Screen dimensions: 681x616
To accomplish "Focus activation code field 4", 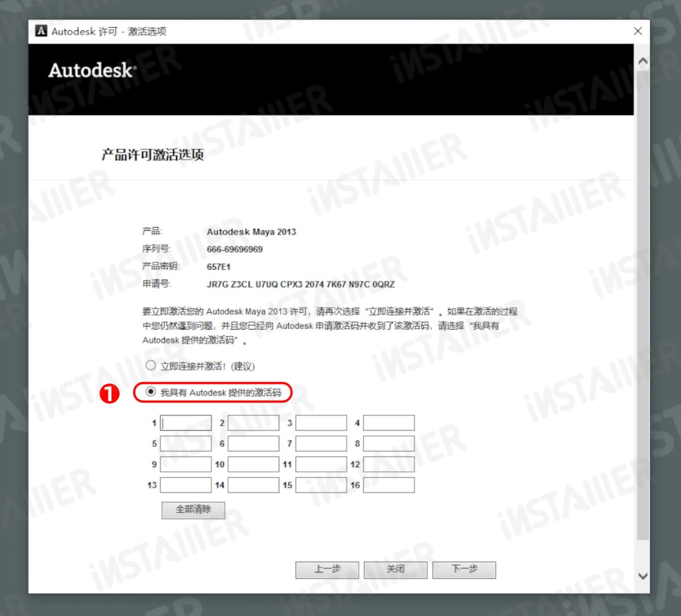I will [x=389, y=422].
